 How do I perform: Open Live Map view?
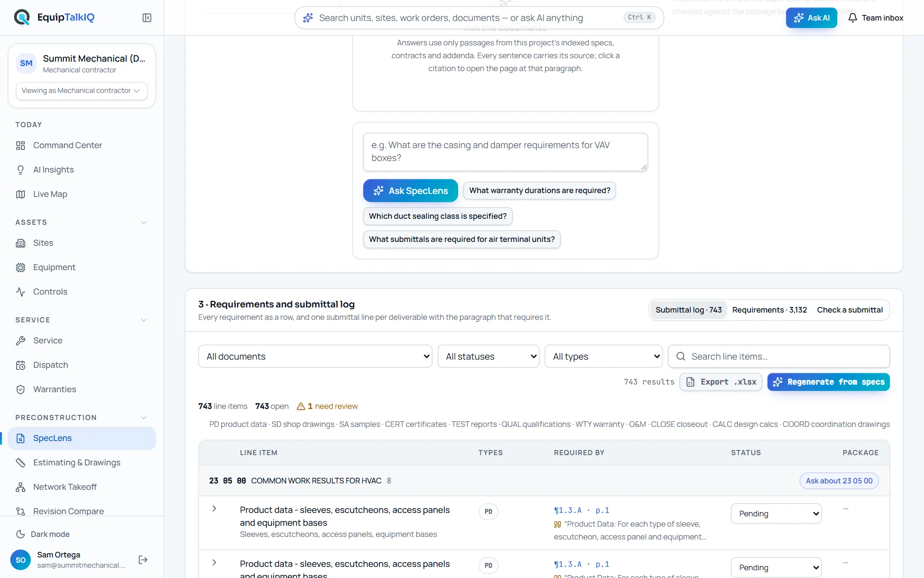(x=82, y=194)
